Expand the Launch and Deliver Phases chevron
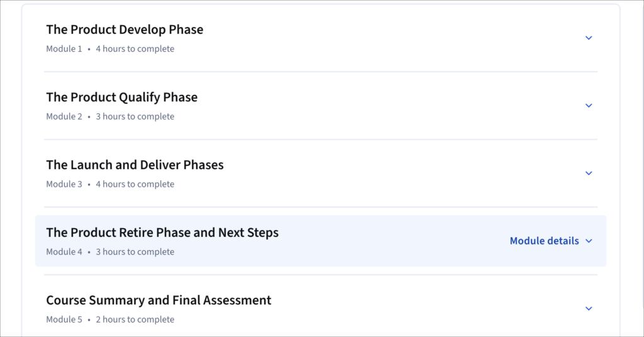The height and width of the screenshot is (337, 644). pos(589,173)
